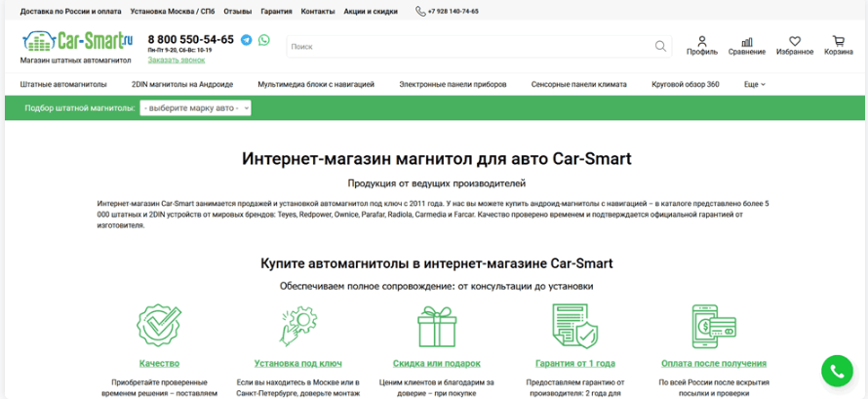Expand the выберите марку авто dropdown
This screenshot has height=399, width=868.
click(195, 108)
